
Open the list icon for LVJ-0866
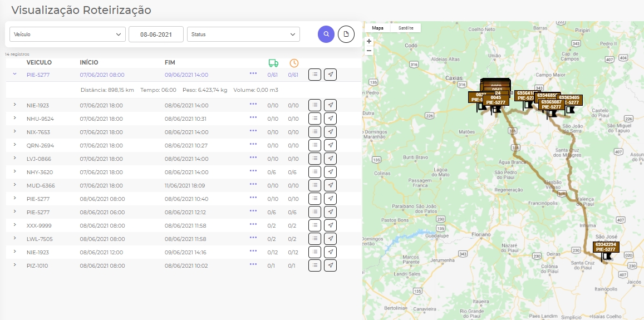point(314,159)
